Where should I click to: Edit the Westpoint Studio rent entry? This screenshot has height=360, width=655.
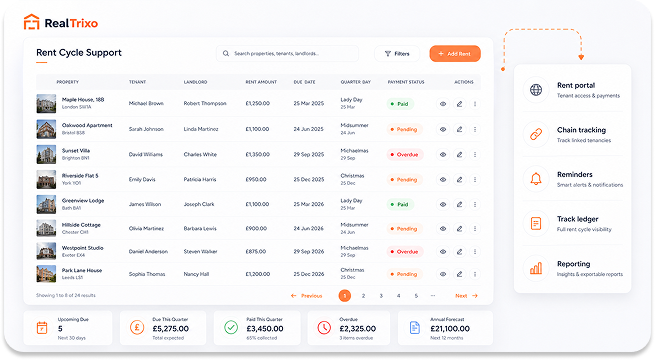click(x=460, y=252)
